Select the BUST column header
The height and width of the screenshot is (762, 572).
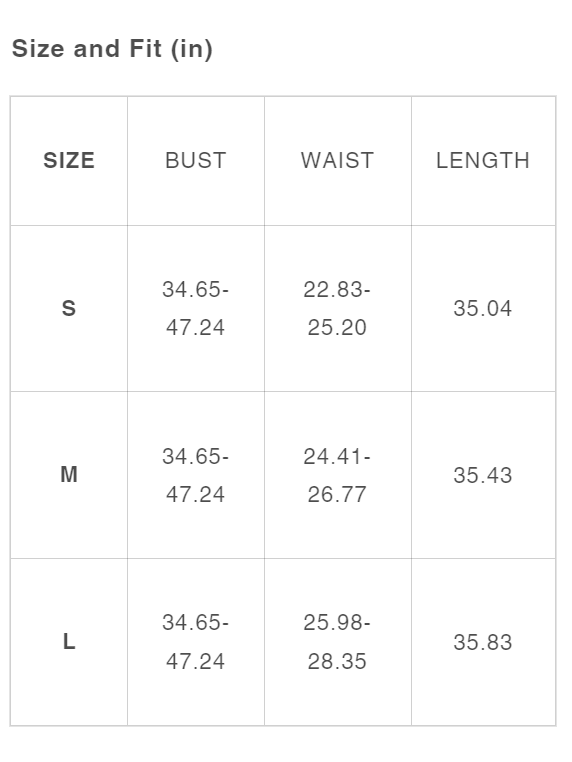point(196,160)
